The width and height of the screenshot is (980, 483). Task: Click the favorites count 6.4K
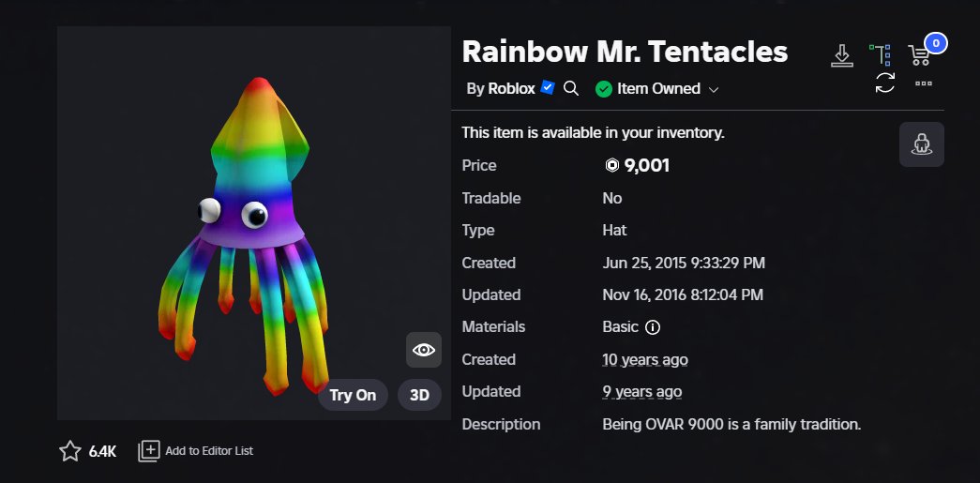coord(102,451)
